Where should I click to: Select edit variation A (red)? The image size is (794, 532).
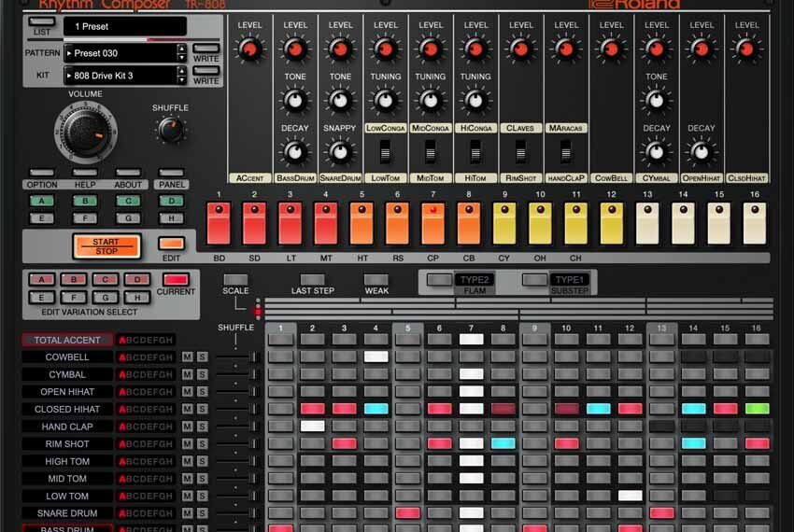(41, 279)
